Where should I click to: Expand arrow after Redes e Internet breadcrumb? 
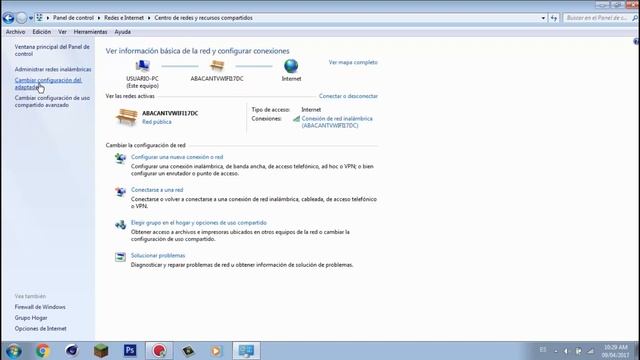click(149, 18)
